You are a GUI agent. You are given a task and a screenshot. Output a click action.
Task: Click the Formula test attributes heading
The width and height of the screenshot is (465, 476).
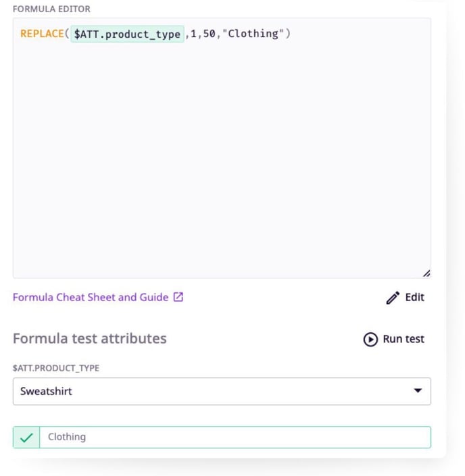coord(89,338)
